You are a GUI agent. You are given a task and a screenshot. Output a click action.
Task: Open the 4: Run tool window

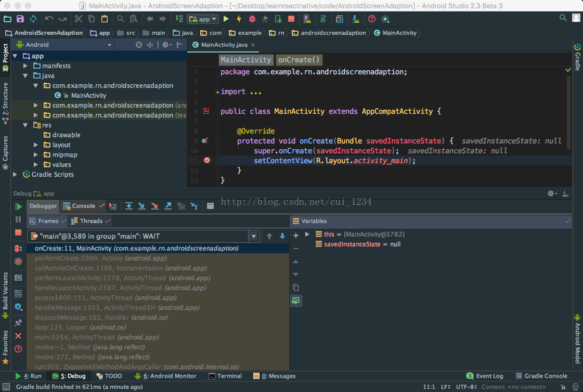click(x=28, y=376)
